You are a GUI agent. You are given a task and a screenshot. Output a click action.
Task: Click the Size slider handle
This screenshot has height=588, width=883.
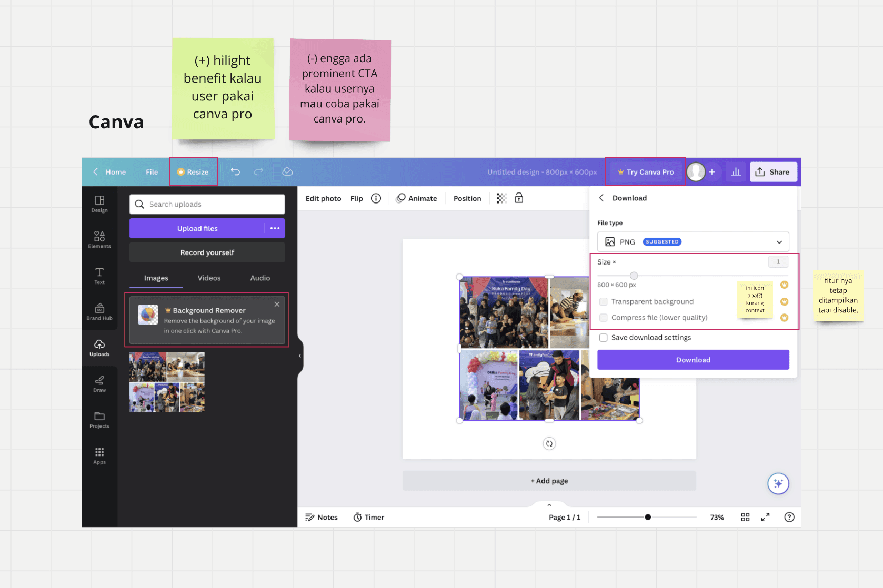pyautogui.click(x=634, y=276)
